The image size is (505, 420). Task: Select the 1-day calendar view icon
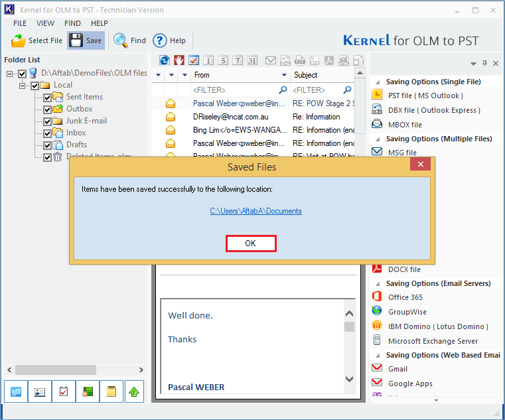tap(208, 60)
